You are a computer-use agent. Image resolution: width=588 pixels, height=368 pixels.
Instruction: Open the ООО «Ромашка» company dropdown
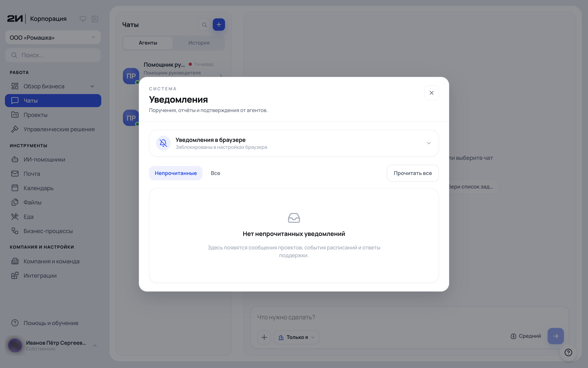pos(53,37)
